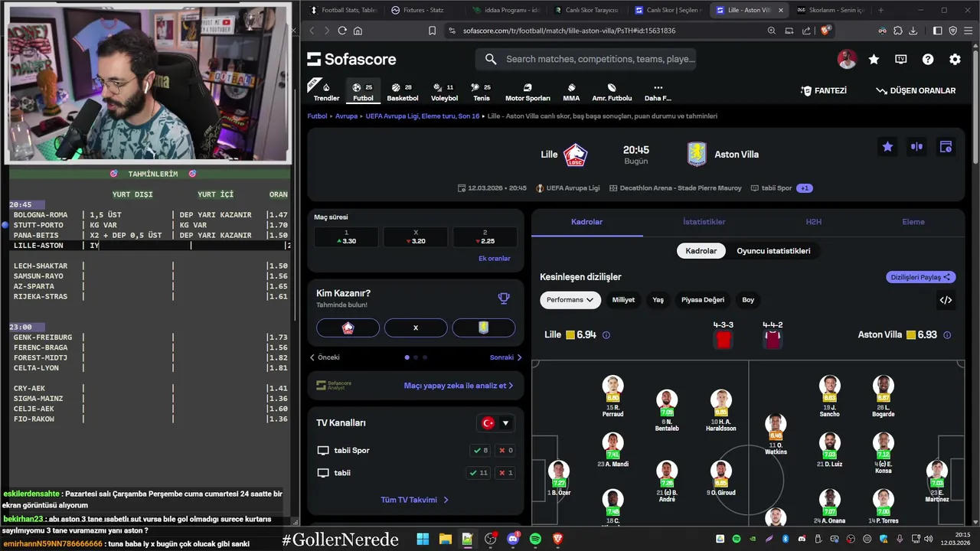Open Windows Start menu
The width and height of the screenshot is (980, 551).
pyautogui.click(x=423, y=540)
